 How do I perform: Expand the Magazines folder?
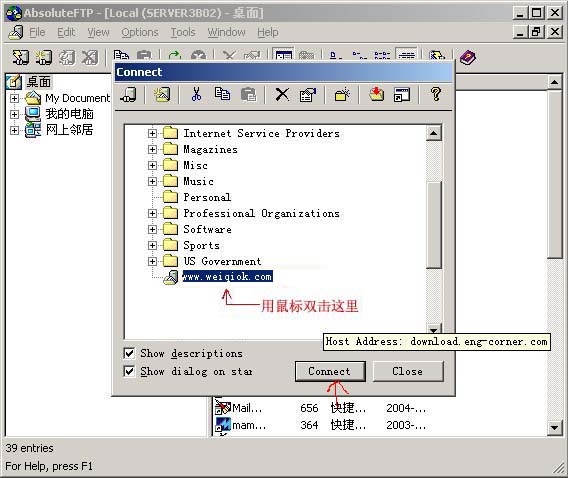tap(152, 149)
